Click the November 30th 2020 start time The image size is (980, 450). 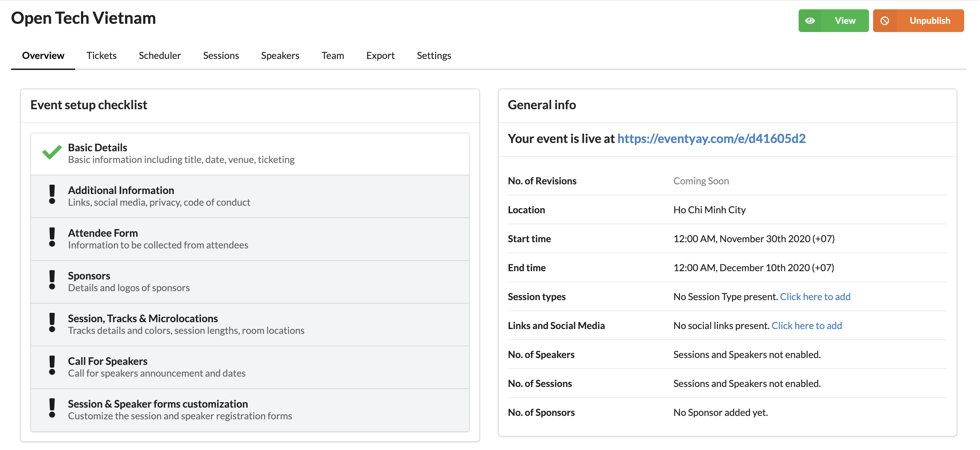click(754, 239)
